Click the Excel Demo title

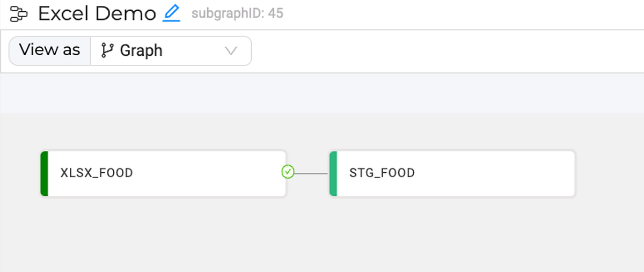(x=97, y=14)
